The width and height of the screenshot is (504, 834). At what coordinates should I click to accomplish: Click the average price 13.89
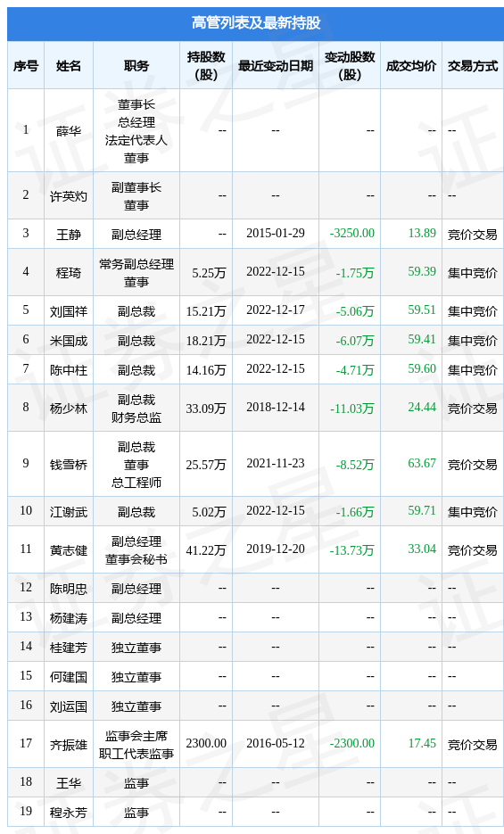point(422,233)
